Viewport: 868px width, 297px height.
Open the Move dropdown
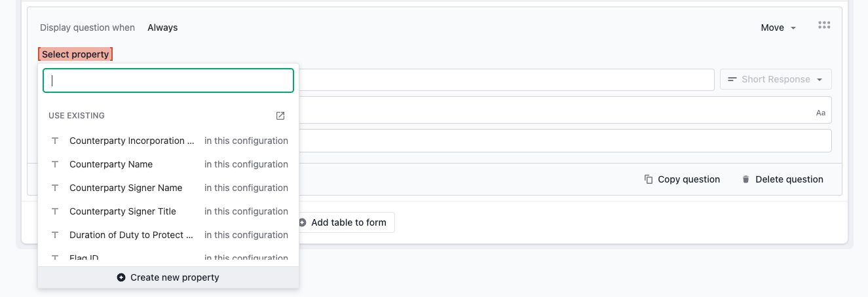pyautogui.click(x=778, y=27)
